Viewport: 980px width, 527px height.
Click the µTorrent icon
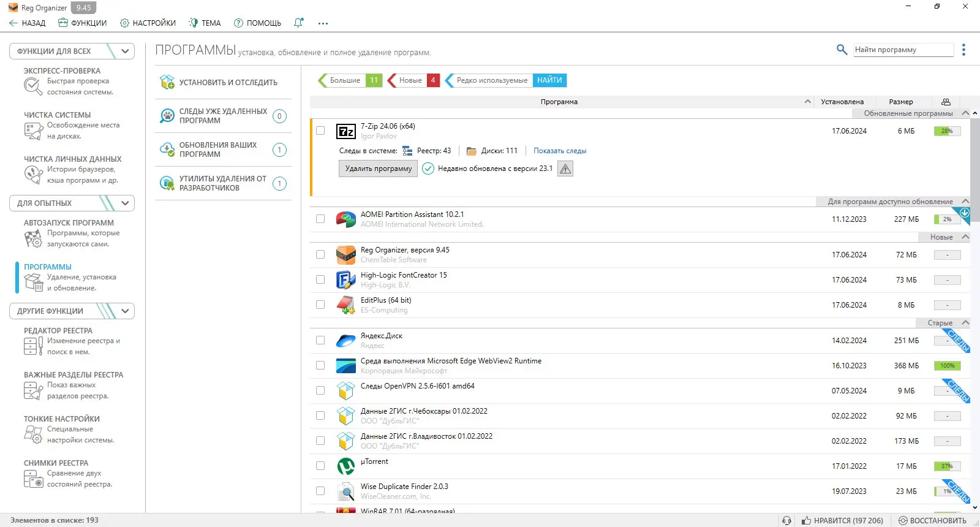[346, 466]
